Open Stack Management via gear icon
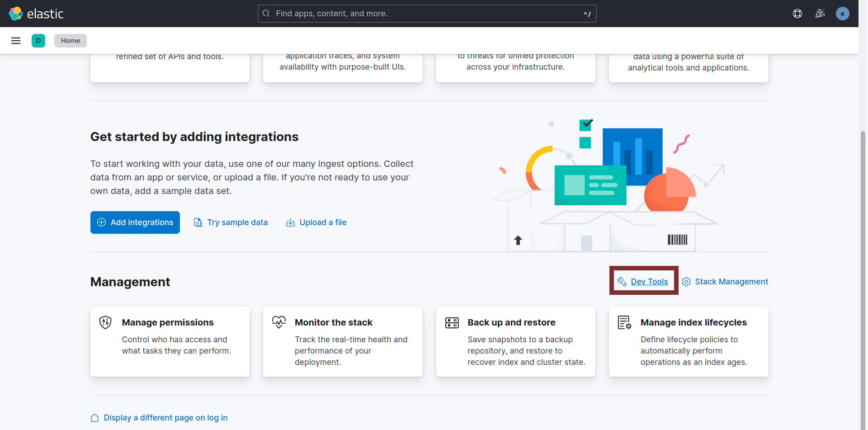868x430 pixels. coord(686,281)
